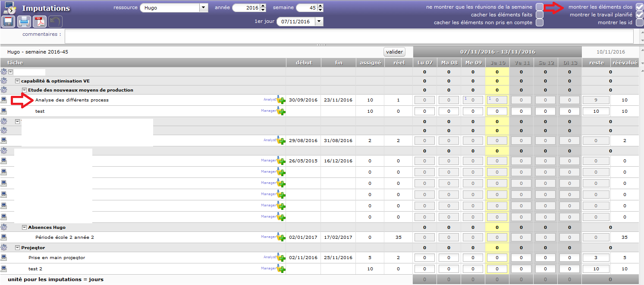Click the gear icon beside 'Projeqtor' project
The width and height of the screenshot is (644, 285).
[x=4, y=248]
